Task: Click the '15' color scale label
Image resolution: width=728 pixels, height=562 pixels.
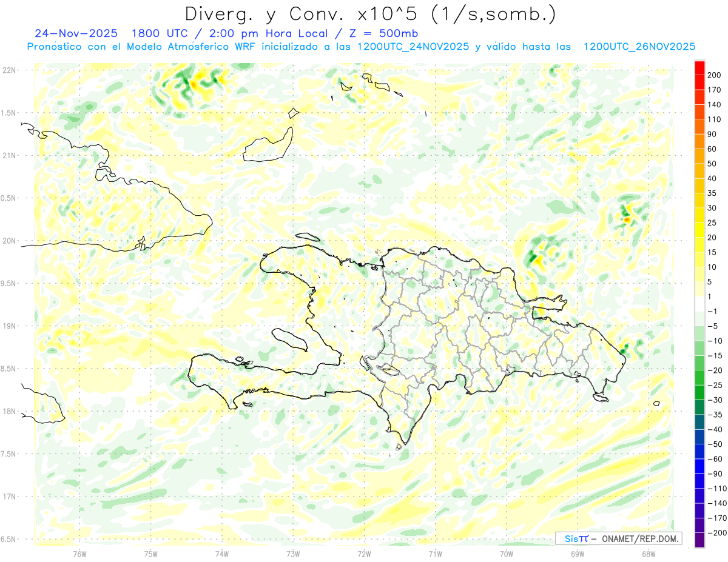Action: tap(713, 252)
